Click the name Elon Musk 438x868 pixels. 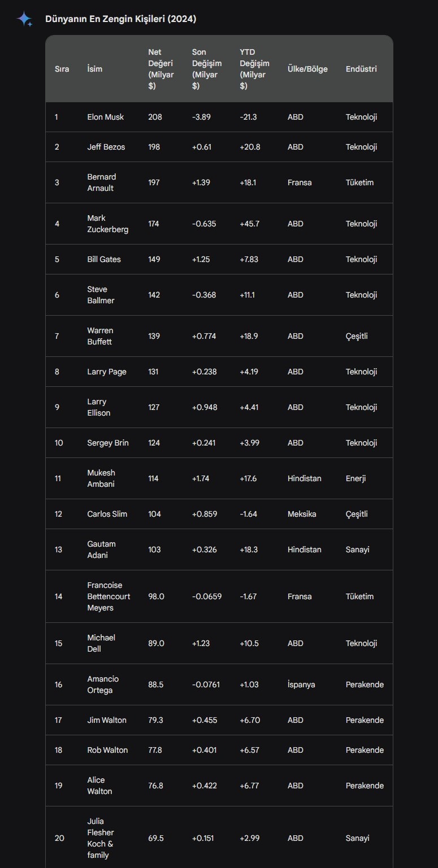(106, 117)
